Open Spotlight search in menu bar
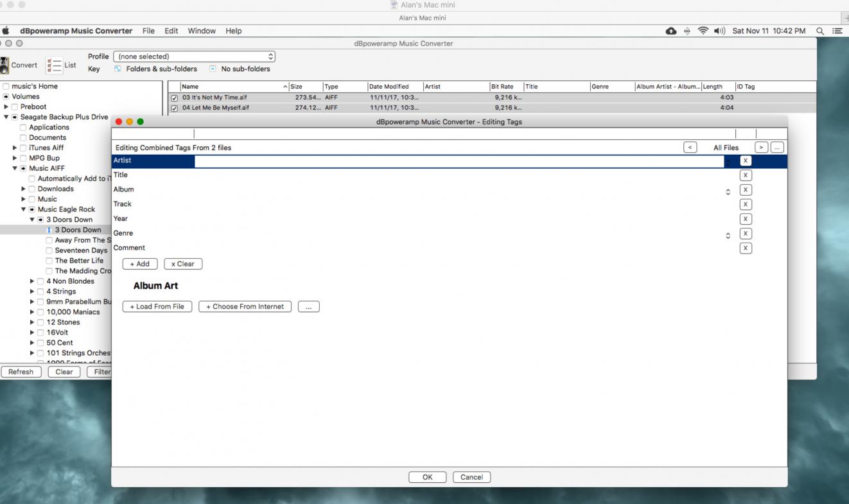This screenshot has height=504, width=849. (820, 31)
